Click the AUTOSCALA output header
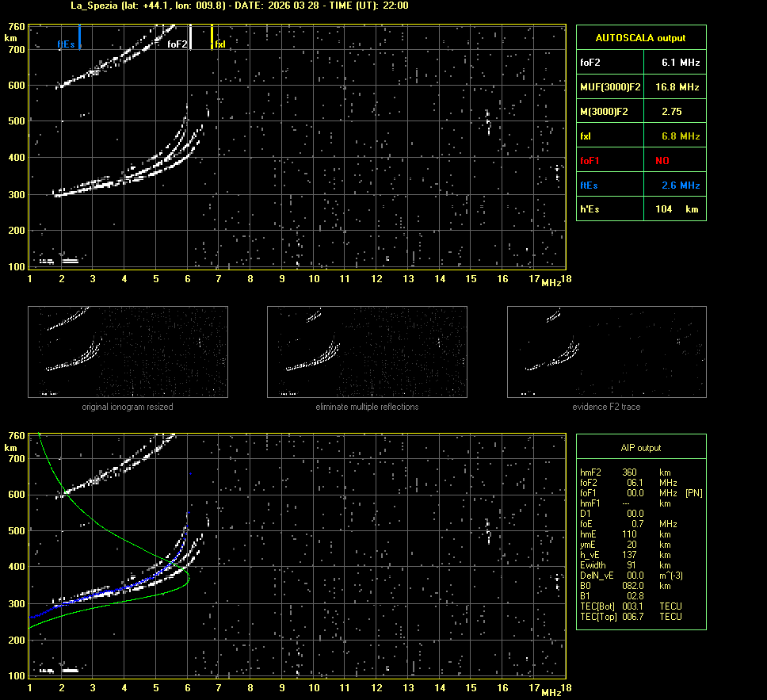This screenshot has height=700, width=767. [640, 37]
